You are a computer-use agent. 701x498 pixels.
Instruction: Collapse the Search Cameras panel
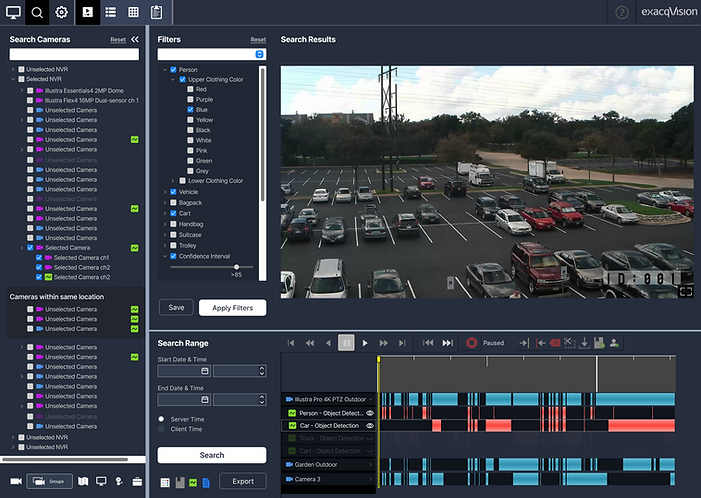(135, 39)
